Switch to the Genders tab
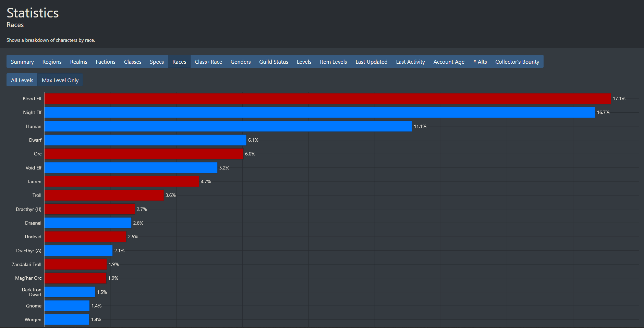The image size is (644, 328). [x=241, y=62]
